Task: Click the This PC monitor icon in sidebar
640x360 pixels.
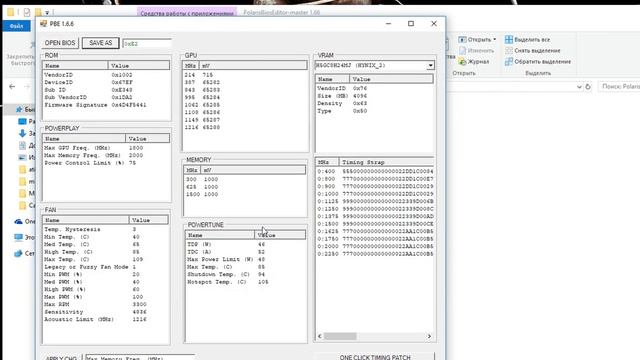Action: 18,237
